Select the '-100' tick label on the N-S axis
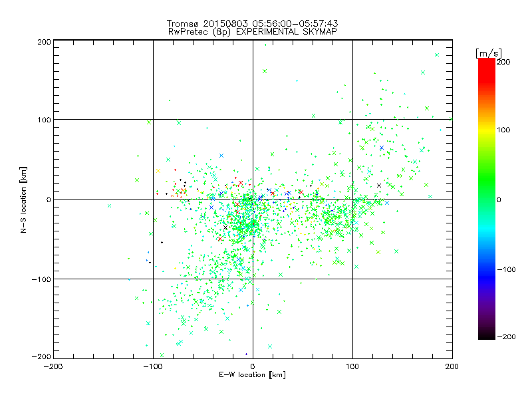This screenshot has height=399, width=532. (x=41, y=279)
